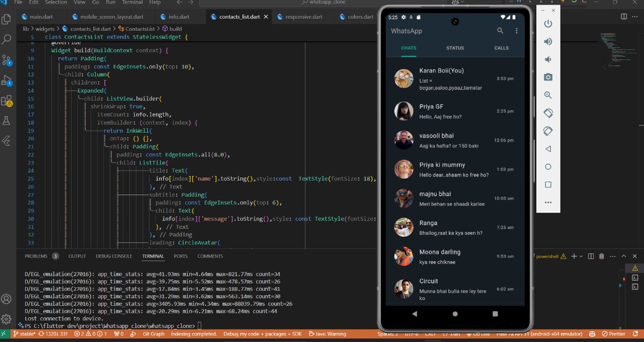
Task: Open the Testing flask view
Action: (7, 121)
